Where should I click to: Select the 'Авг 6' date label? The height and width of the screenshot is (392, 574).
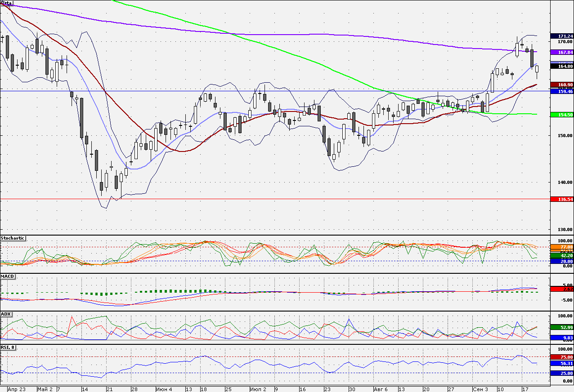coord(381,389)
